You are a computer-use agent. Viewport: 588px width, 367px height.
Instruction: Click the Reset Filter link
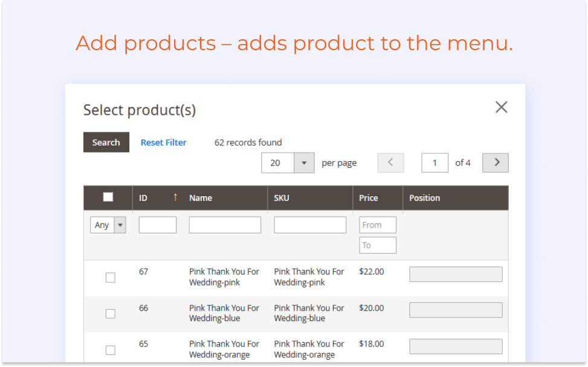click(x=164, y=142)
